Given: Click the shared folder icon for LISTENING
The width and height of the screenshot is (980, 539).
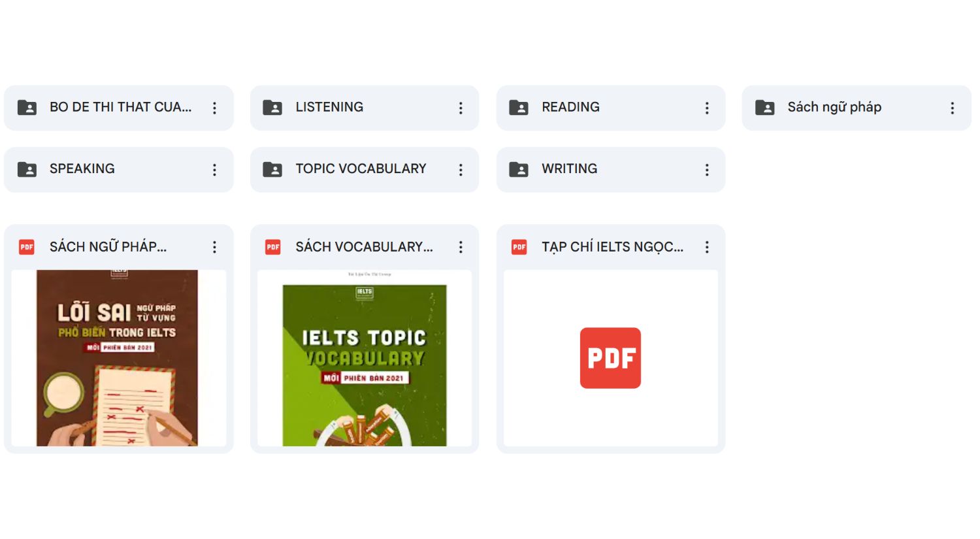Looking at the screenshot, I should pos(273,107).
